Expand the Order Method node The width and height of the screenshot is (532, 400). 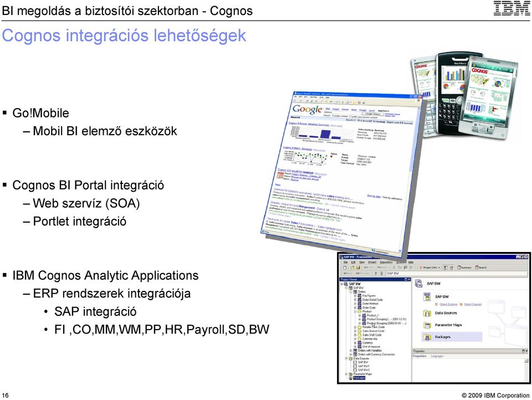coord(355,304)
